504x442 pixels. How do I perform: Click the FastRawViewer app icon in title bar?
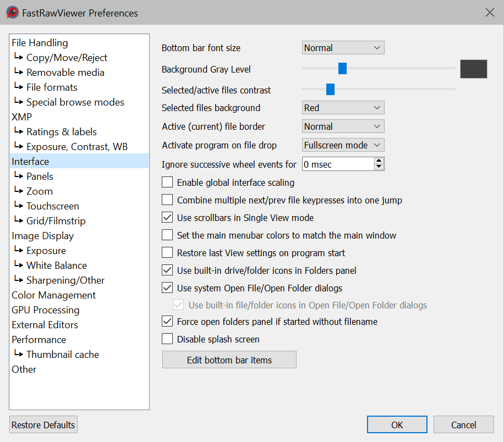(12, 13)
